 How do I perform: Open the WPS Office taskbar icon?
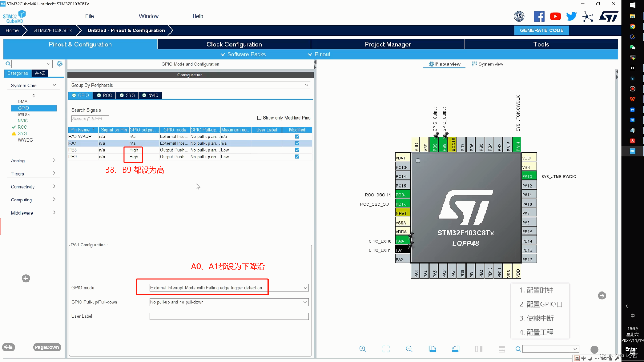coord(633,99)
